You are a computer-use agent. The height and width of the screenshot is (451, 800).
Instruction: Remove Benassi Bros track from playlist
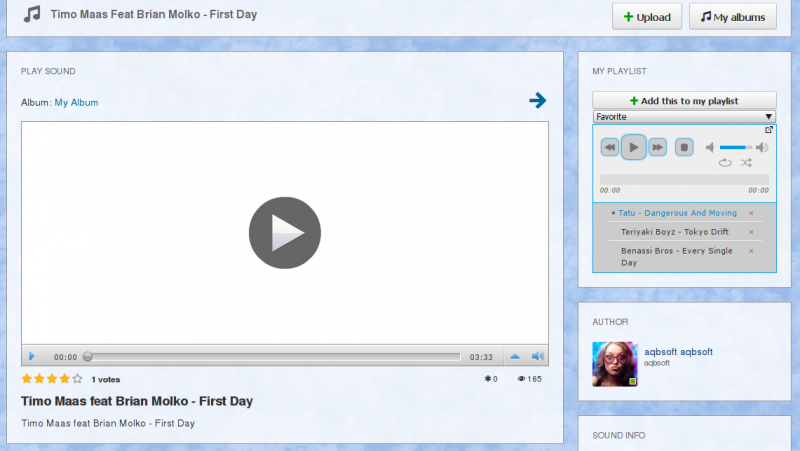(x=751, y=251)
